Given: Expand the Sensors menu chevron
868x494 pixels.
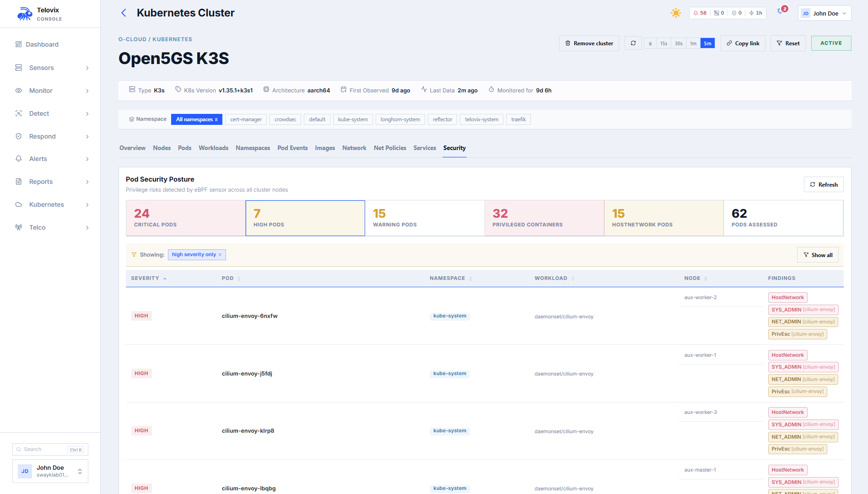Looking at the screenshot, I should (87, 68).
